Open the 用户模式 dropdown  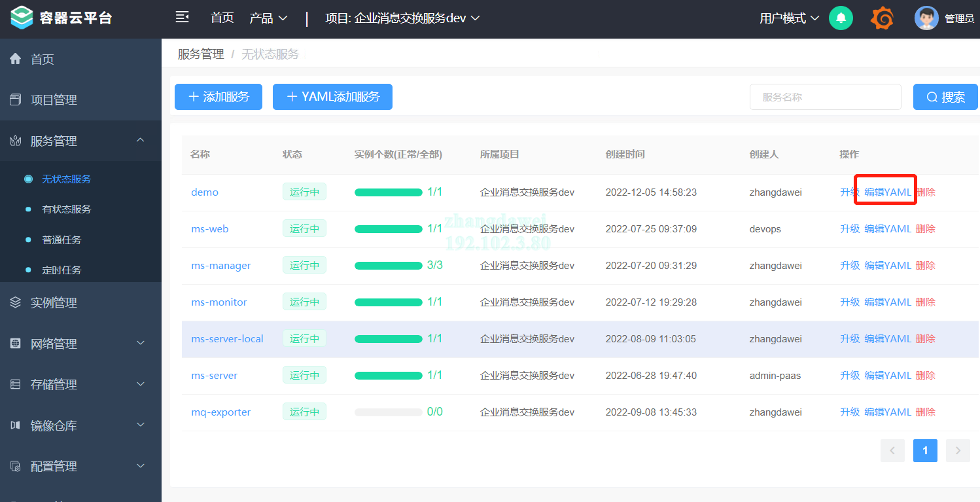pyautogui.click(x=789, y=18)
